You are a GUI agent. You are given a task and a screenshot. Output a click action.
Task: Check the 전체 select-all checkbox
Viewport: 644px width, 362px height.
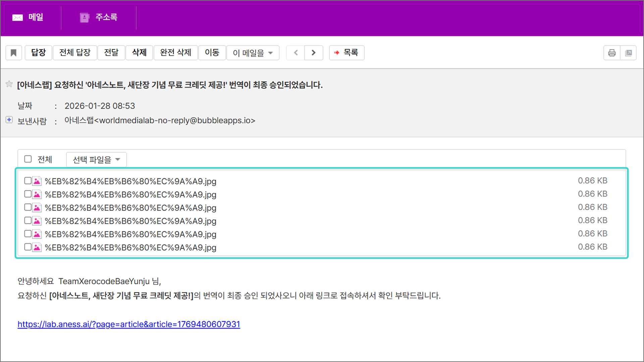pos(28,159)
